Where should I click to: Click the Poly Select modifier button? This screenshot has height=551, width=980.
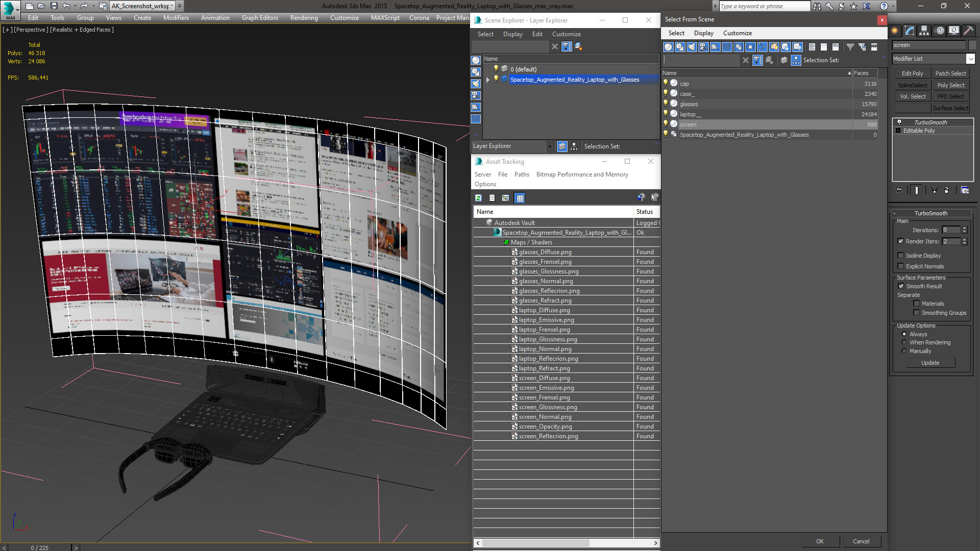(x=950, y=85)
